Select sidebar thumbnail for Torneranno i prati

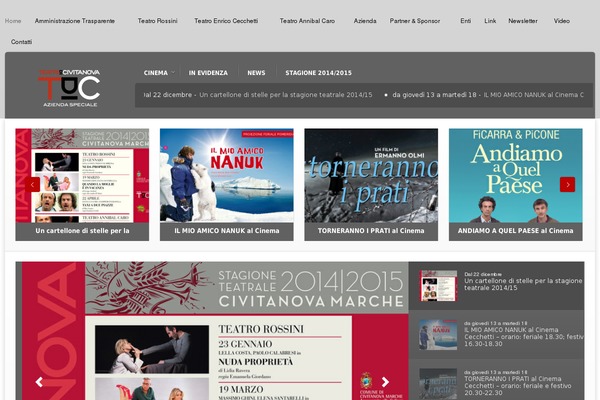coord(438,384)
